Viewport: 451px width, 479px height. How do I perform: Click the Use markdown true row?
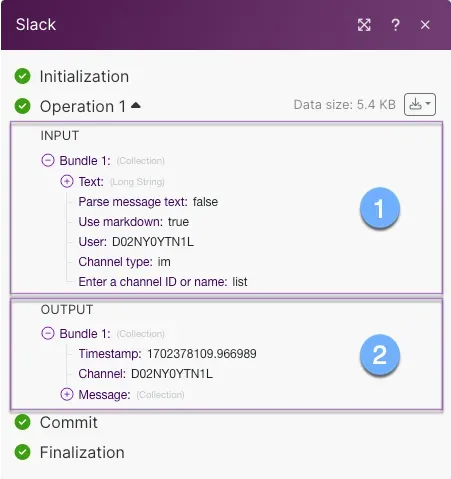click(x=134, y=222)
